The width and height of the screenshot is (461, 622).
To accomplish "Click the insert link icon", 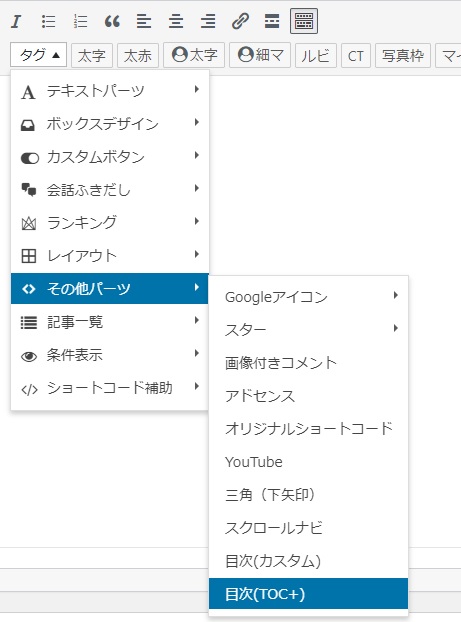I will pos(240,21).
